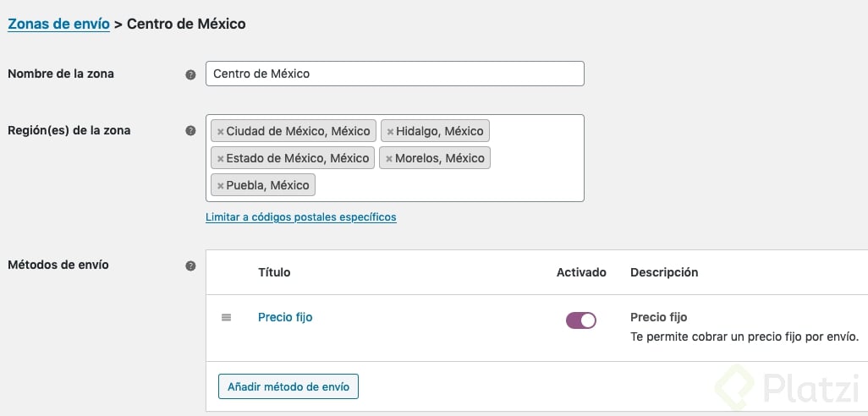The width and height of the screenshot is (868, 416).
Task: Remove Estado de México region tag
Action: pyautogui.click(x=221, y=159)
